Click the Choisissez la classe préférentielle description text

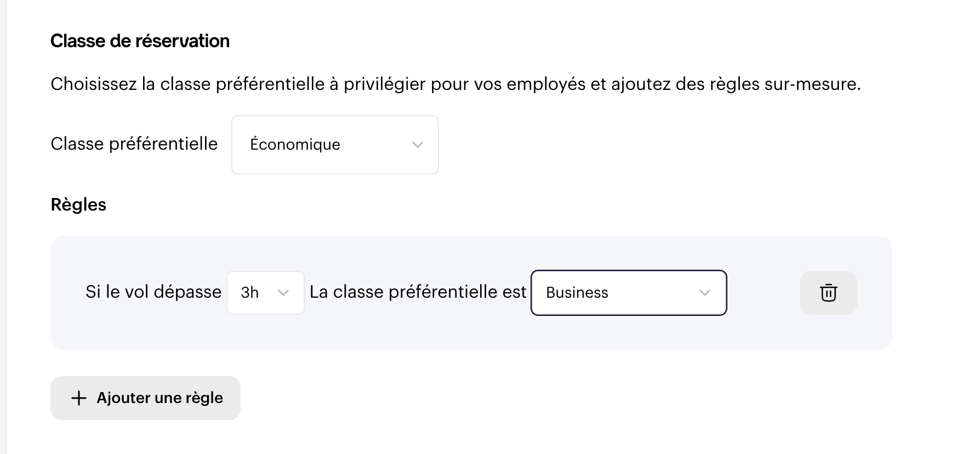455,84
